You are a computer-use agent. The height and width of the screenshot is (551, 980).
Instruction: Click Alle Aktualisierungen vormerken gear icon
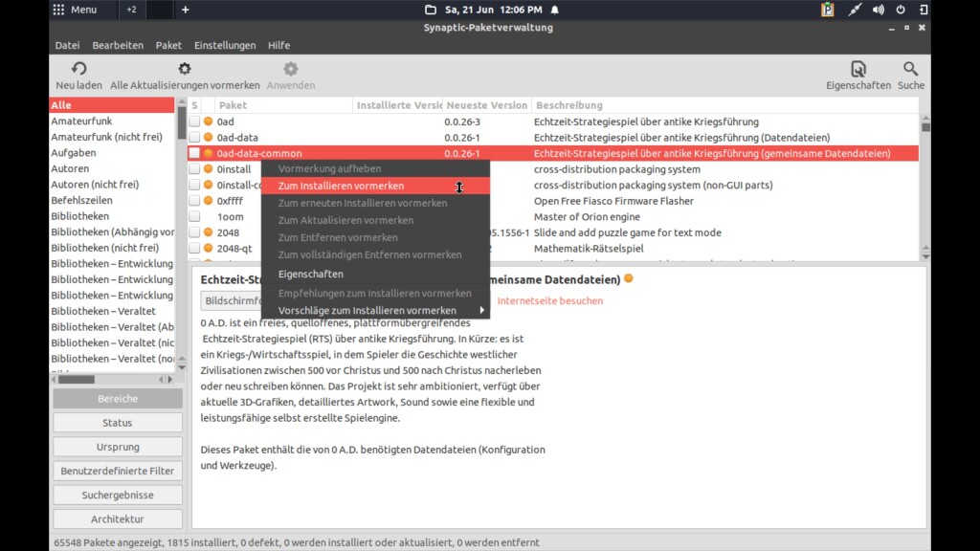tap(185, 68)
